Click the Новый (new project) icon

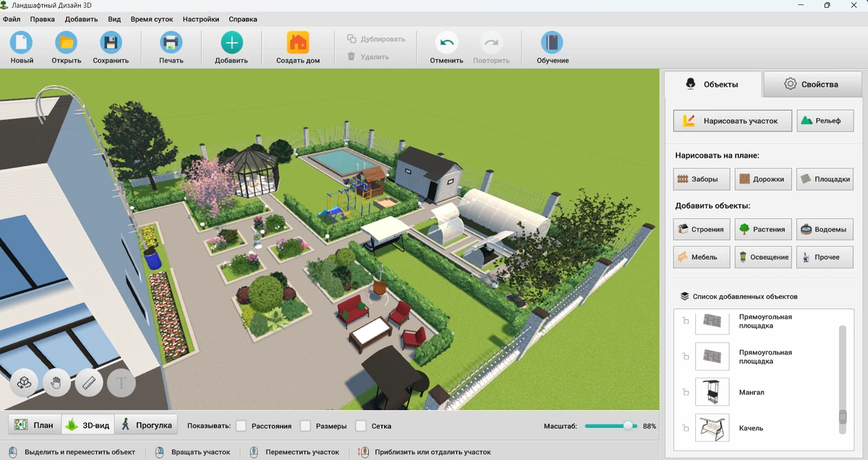pos(22,43)
